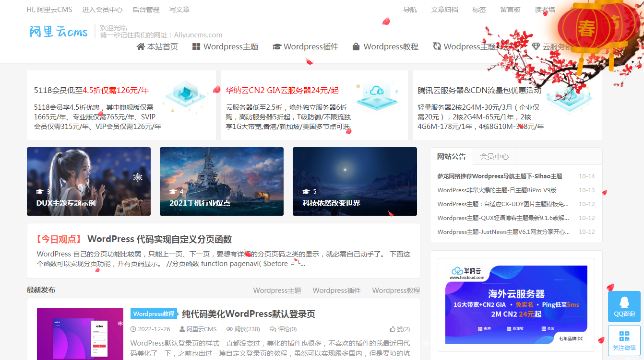
Task: Filter latest posts by Wordpress插件
Action: click(337, 290)
